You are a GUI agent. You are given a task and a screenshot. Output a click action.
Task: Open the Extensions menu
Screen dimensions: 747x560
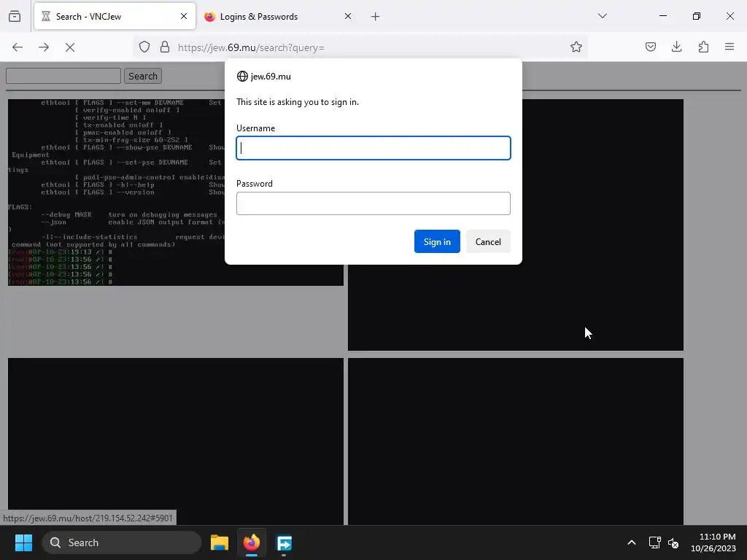click(x=704, y=47)
